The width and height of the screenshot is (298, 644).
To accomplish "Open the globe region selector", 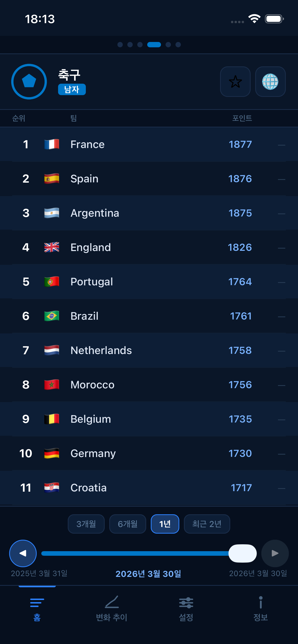I will pyautogui.click(x=270, y=82).
